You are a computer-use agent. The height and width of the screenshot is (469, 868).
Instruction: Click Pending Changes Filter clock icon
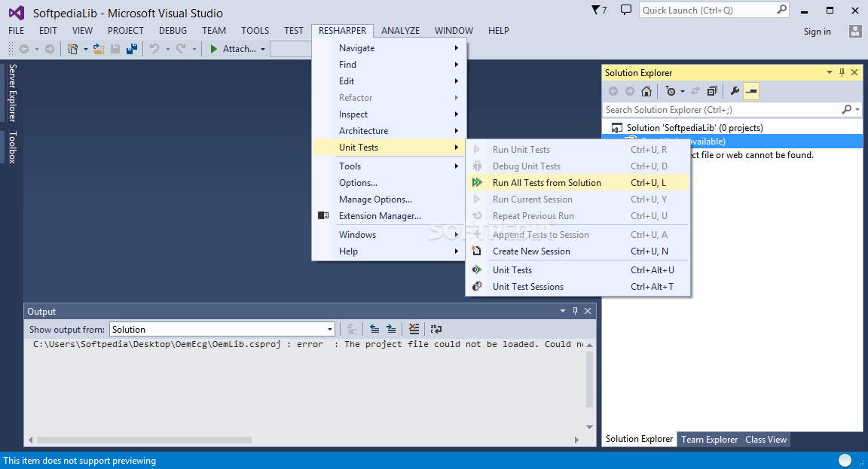click(671, 91)
